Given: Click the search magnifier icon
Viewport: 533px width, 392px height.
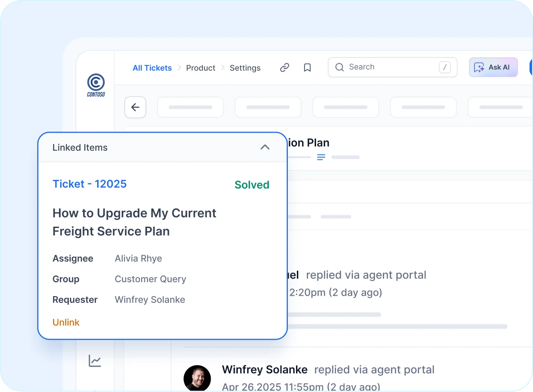Looking at the screenshot, I should coord(339,67).
